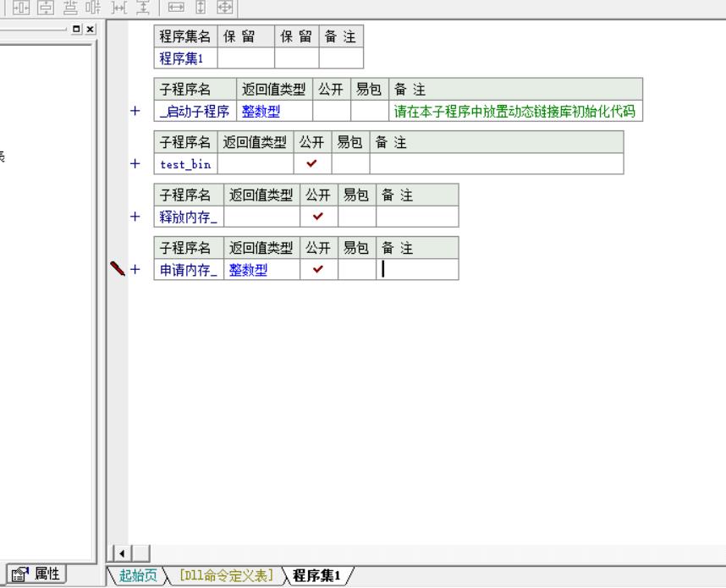Close the left side panel
Viewport: 726px width, 588px height.
click(x=91, y=29)
